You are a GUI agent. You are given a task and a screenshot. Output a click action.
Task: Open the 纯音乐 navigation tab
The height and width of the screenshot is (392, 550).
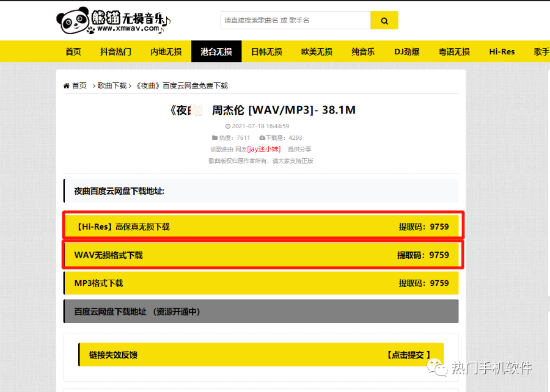(363, 52)
